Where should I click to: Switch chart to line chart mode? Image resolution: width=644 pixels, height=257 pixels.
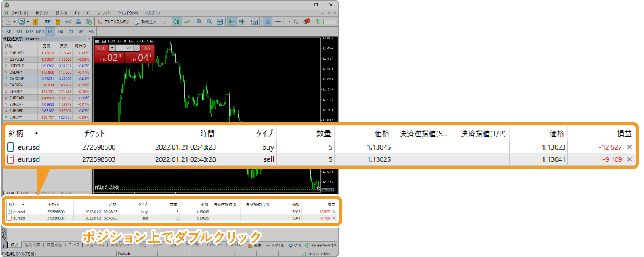tap(187, 22)
